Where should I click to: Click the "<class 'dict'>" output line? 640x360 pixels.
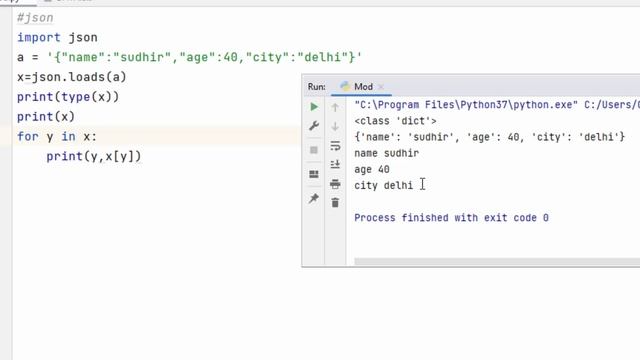click(x=396, y=121)
